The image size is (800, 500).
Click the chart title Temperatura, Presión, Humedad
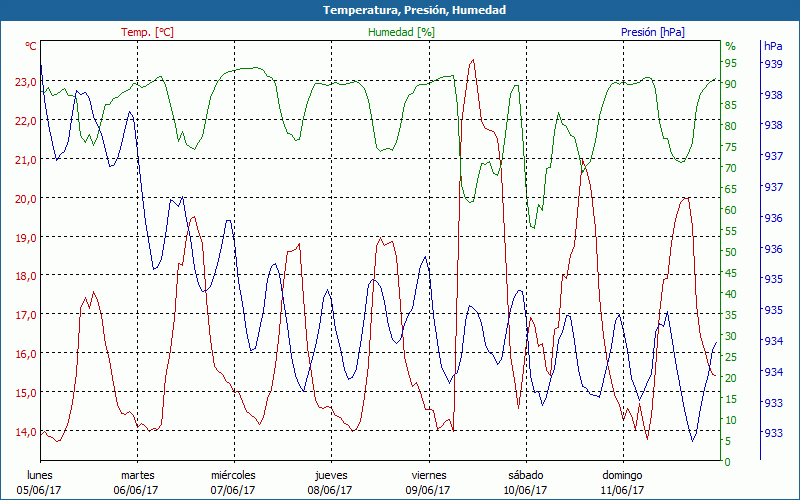tap(400, 10)
